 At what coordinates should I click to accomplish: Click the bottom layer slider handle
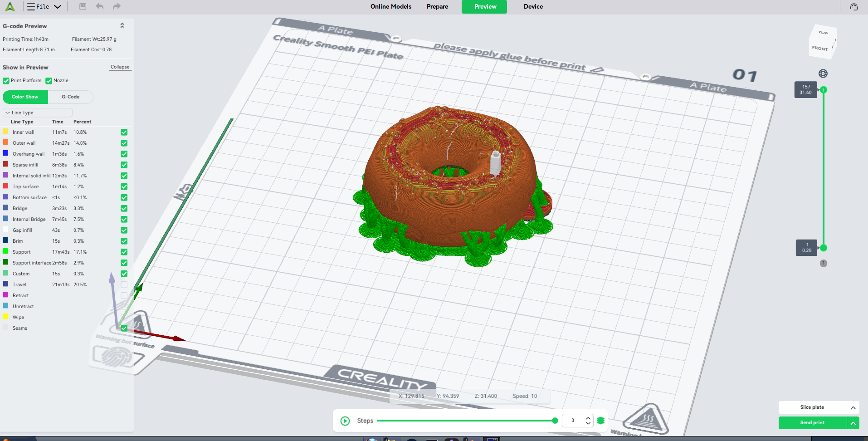pyautogui.click(x=824, y=248)
